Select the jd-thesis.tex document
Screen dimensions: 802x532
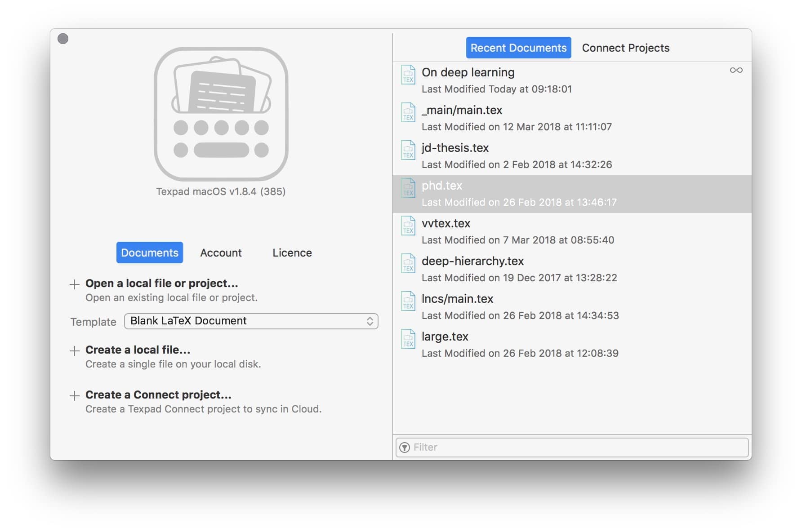click(x=572, y=156)
